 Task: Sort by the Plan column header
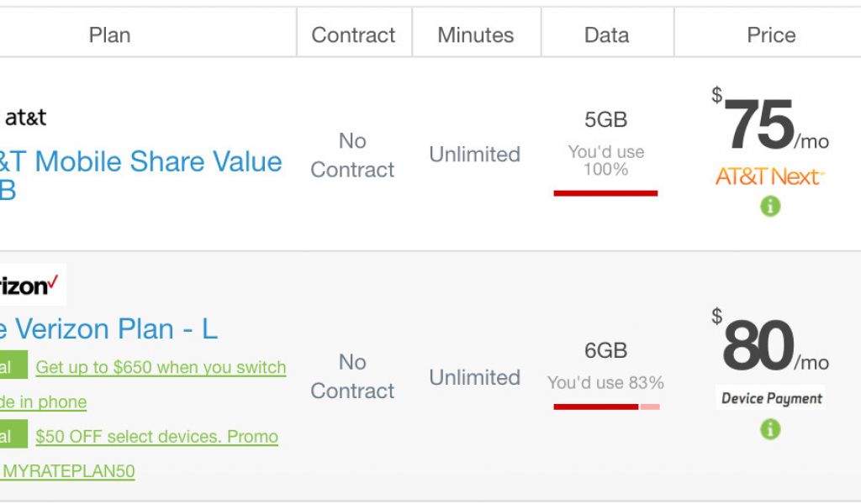(109, 34)
